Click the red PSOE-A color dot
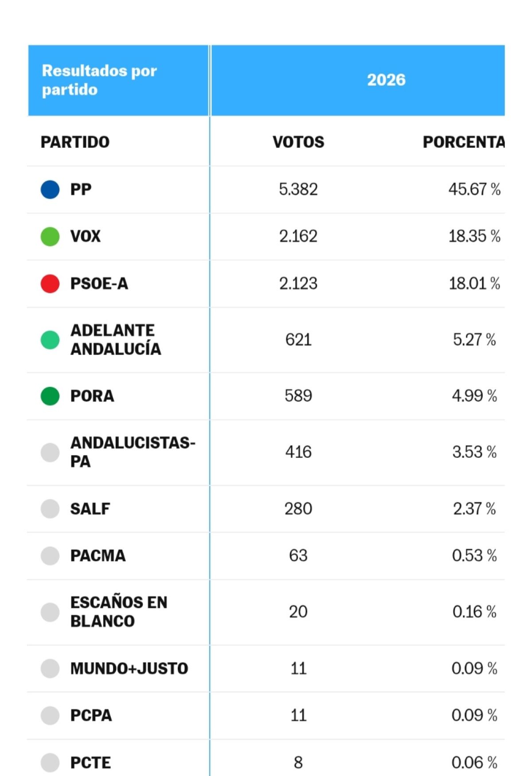Image resolution: width=532 pixels, height=776 pixels. (x=50, y=284)
